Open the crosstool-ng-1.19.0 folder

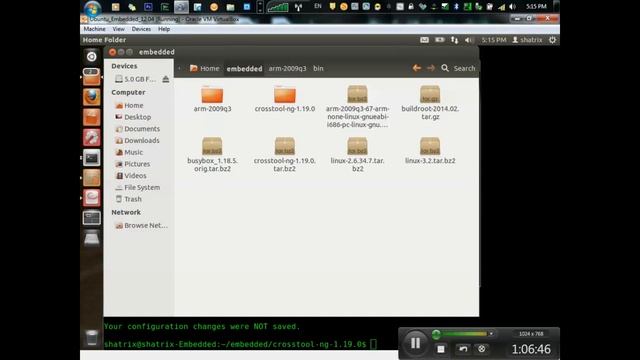click(285, 94)
